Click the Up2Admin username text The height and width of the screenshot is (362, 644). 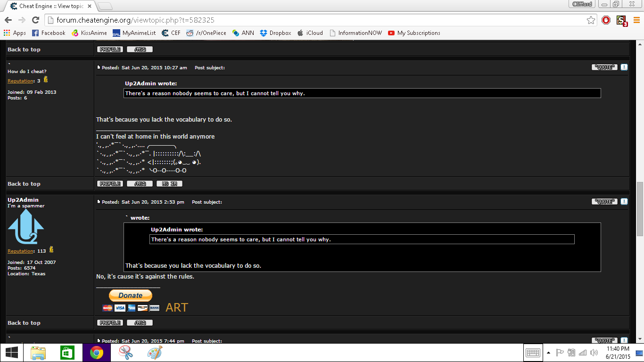(23, 200)
